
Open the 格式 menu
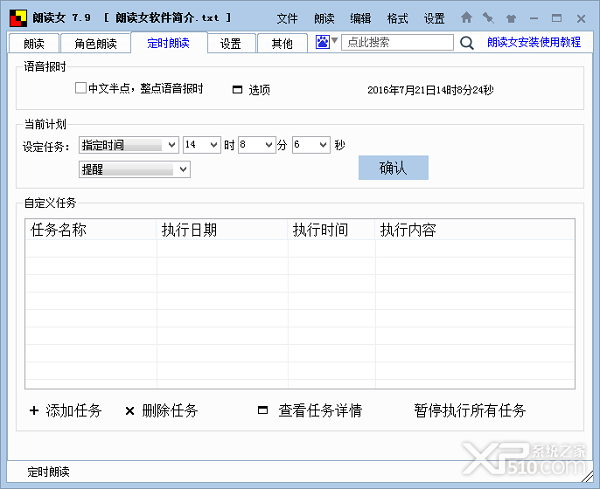pos(397,18)
